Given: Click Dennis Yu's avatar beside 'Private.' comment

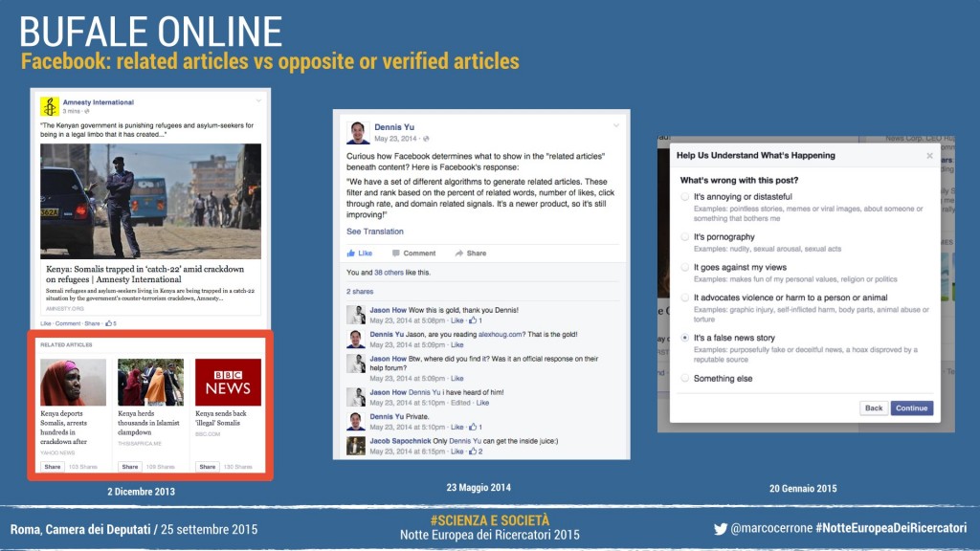Looking at the screenshot, I should tap(356, 421).
